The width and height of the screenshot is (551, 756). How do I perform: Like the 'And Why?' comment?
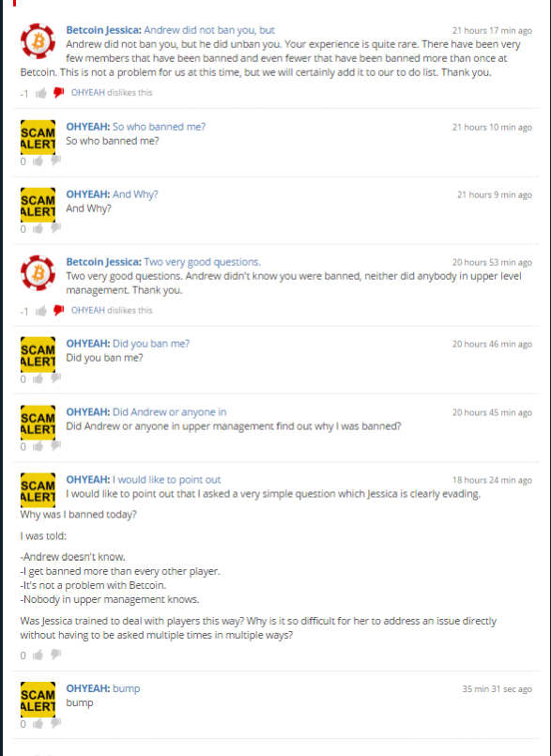click(x=38, y=228)
